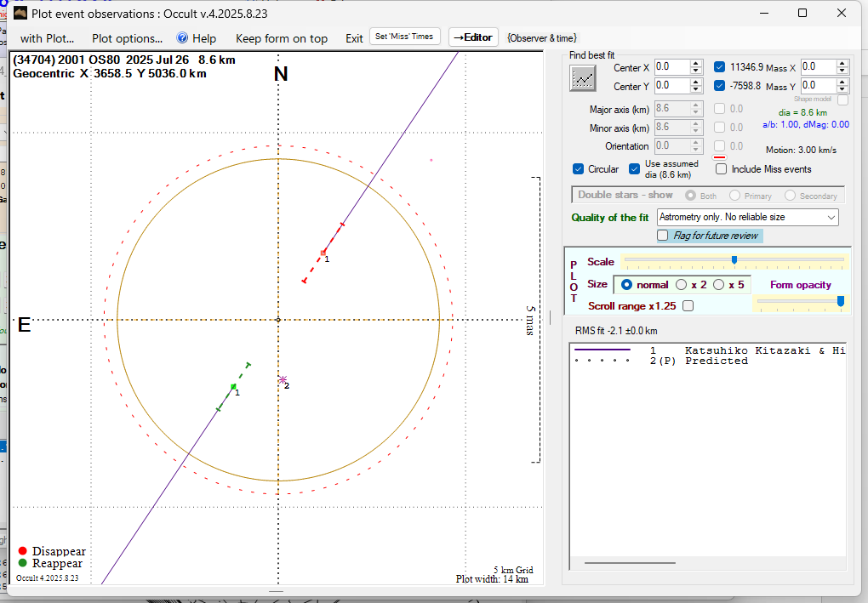Enable Include Miss events checkbox
The width and height of the screenshot is (868, 603).
[722, 169]
